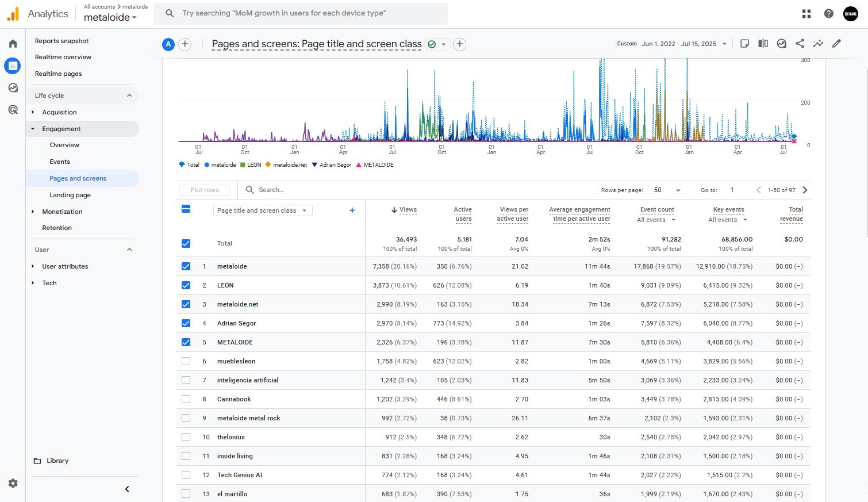Add filter plus icon after report title
This screenshot has width=868, height=502.
[x=459, y=44]
